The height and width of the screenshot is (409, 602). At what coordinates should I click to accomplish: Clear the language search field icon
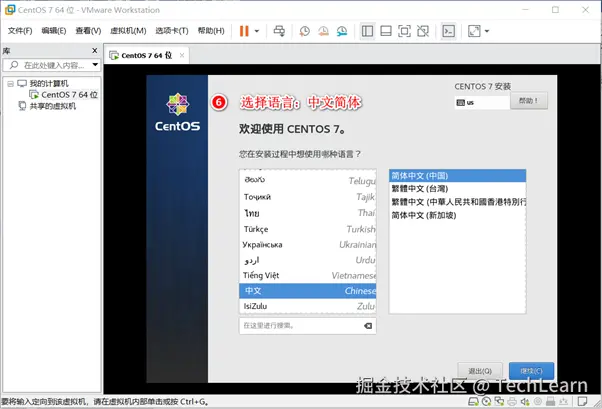[x=368, y=326]
